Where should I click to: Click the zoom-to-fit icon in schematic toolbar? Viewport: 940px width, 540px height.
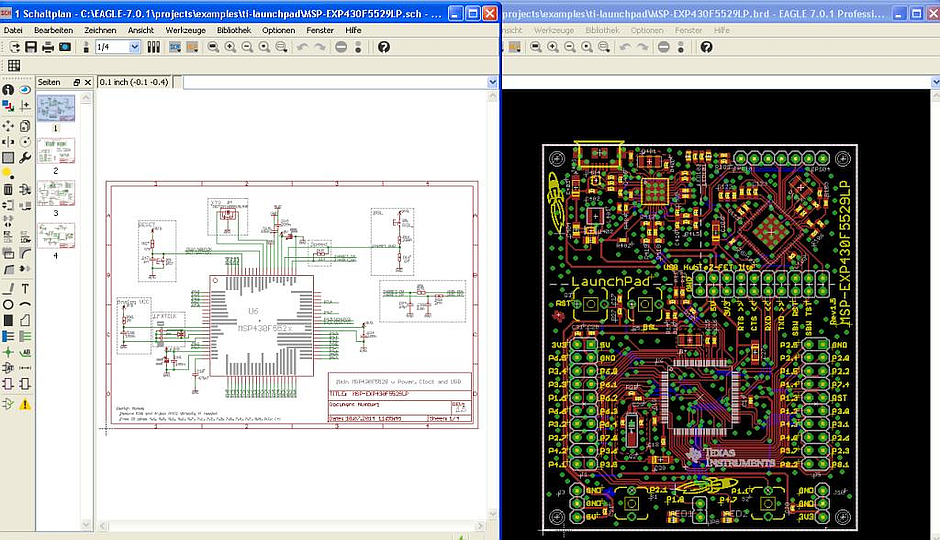point(213,47)
